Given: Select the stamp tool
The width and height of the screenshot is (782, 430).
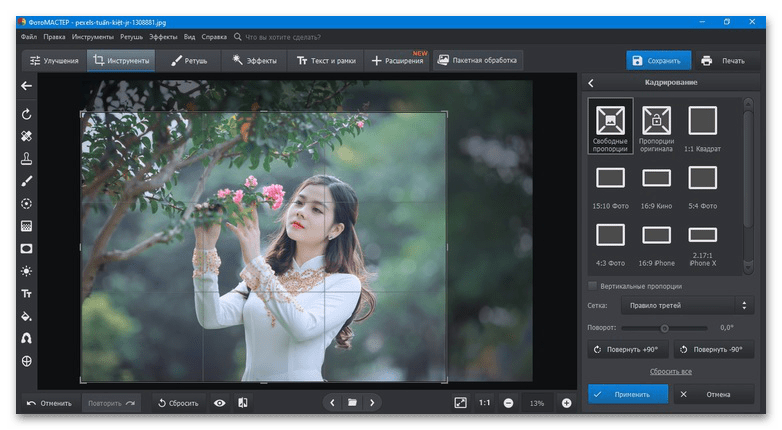Looking at the screenshot, I should (26, 159).
